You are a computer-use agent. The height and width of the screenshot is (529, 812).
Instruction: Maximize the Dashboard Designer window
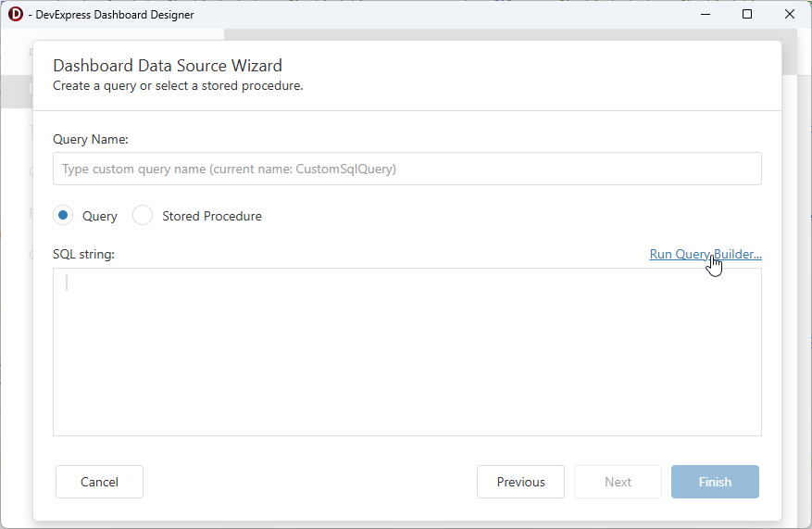tap(747, 14)
